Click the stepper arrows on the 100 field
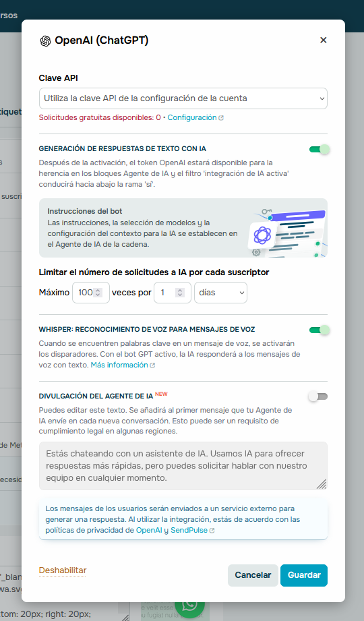 98,293
